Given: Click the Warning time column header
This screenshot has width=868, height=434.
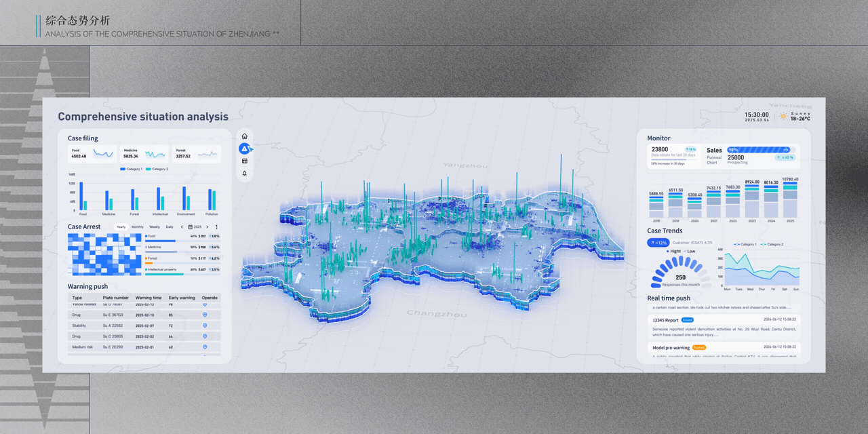Looking at the screenshot, I should [149, 298].
